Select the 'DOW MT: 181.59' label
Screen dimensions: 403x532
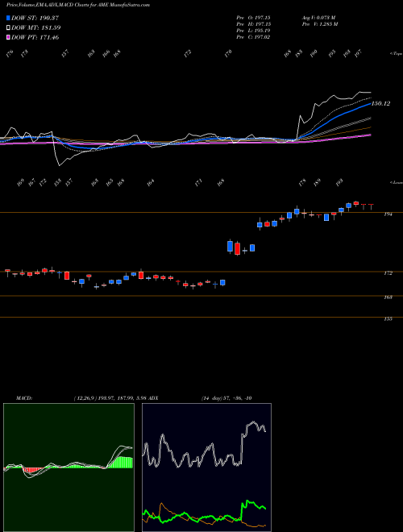(x=36, y=28)
